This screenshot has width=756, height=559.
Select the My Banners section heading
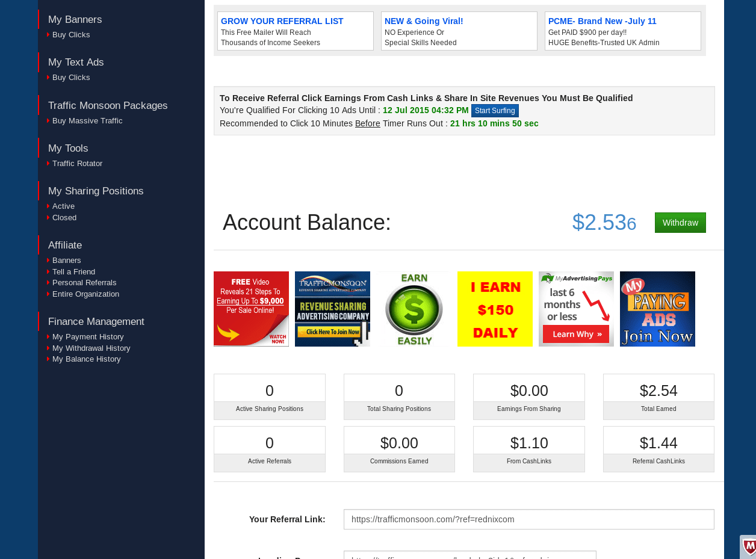coord(75,19)
